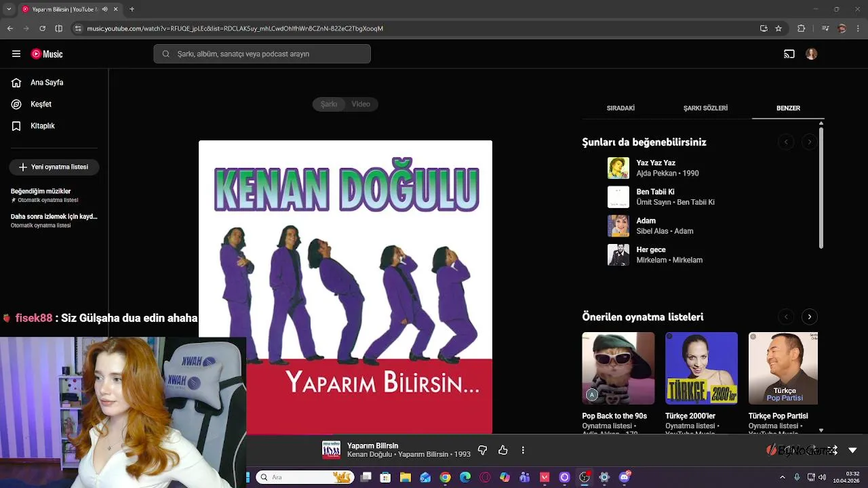Click Yaparım Bilirsin album art in player bar
The height and width of the screenshot is (488, 868).
[x=331, y=450]
